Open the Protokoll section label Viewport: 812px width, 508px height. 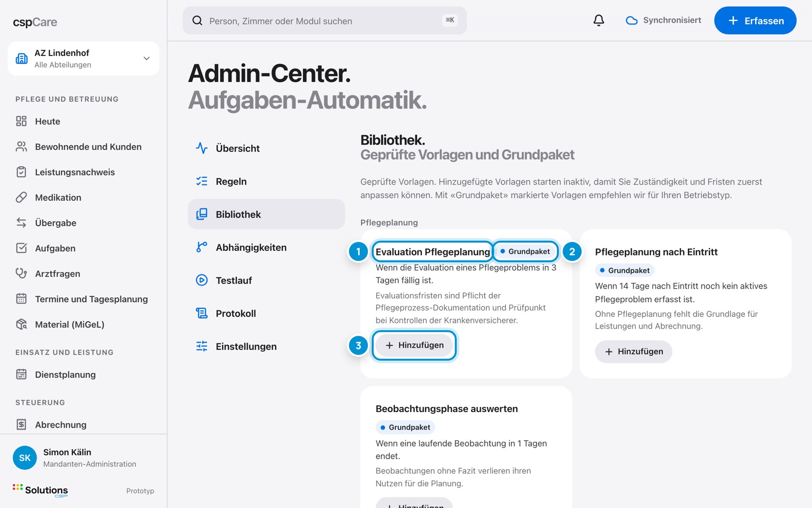[x=236, y=313]
